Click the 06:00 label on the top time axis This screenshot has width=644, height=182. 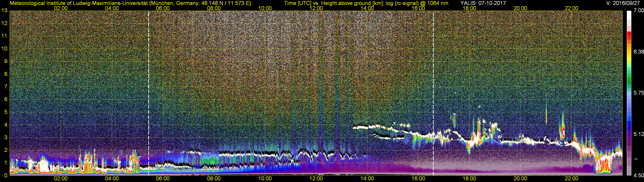(163, 8)
